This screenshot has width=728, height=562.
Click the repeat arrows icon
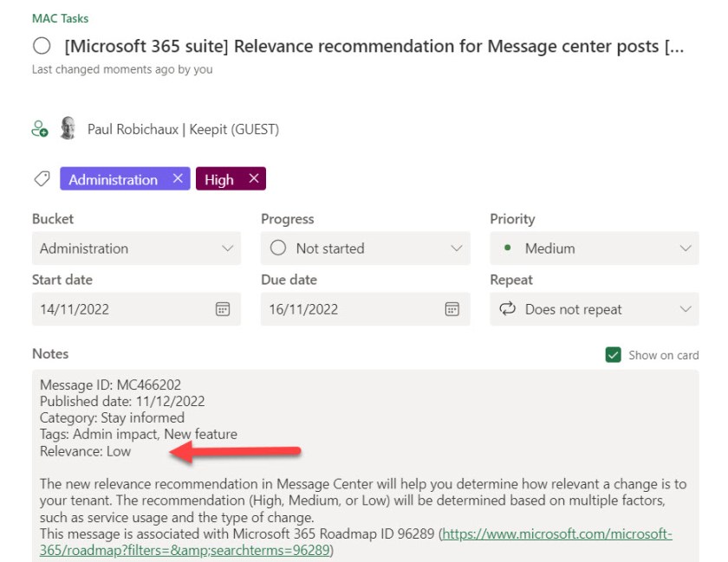[508, 309]
